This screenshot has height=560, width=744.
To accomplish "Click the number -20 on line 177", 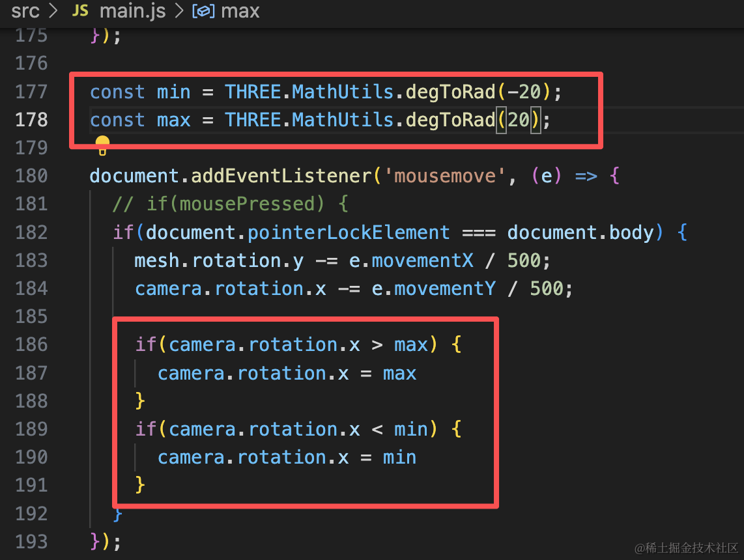I will (x=524, y=92).
